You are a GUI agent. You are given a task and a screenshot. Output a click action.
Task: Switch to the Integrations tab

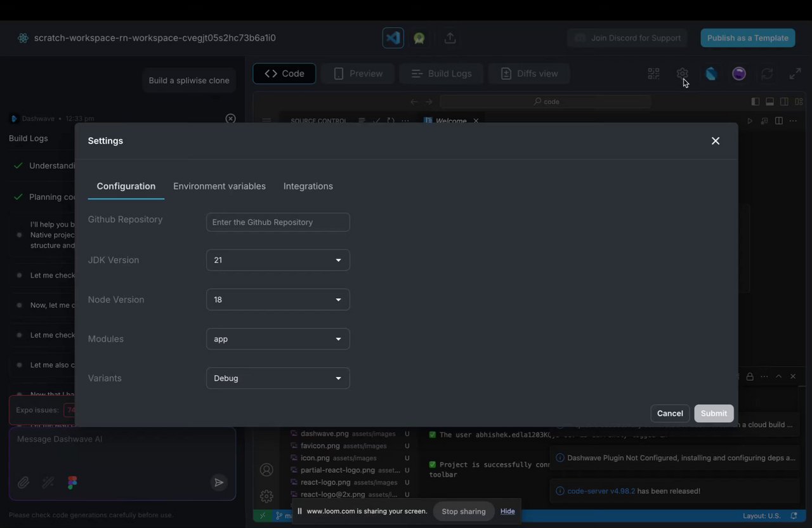click(308, 186)
